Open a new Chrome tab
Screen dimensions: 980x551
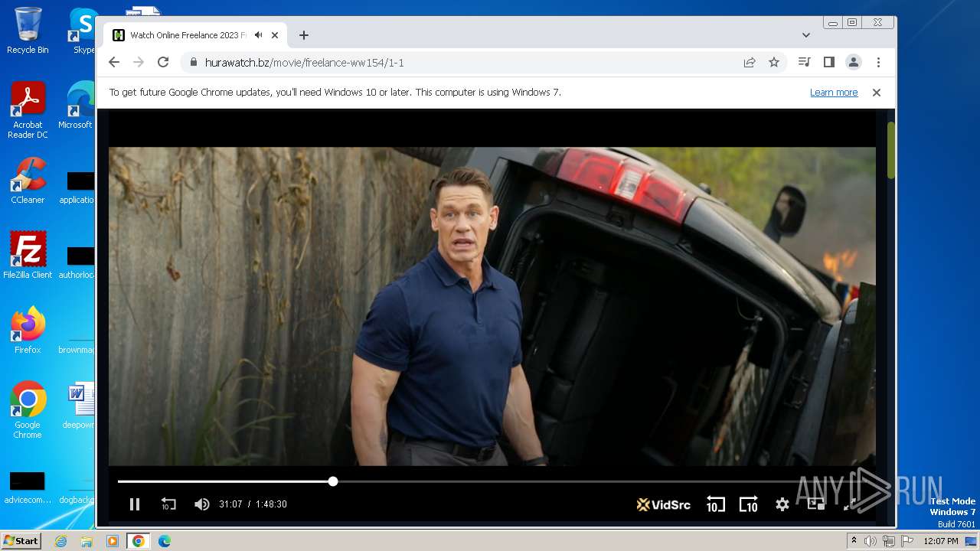point(304,35)
